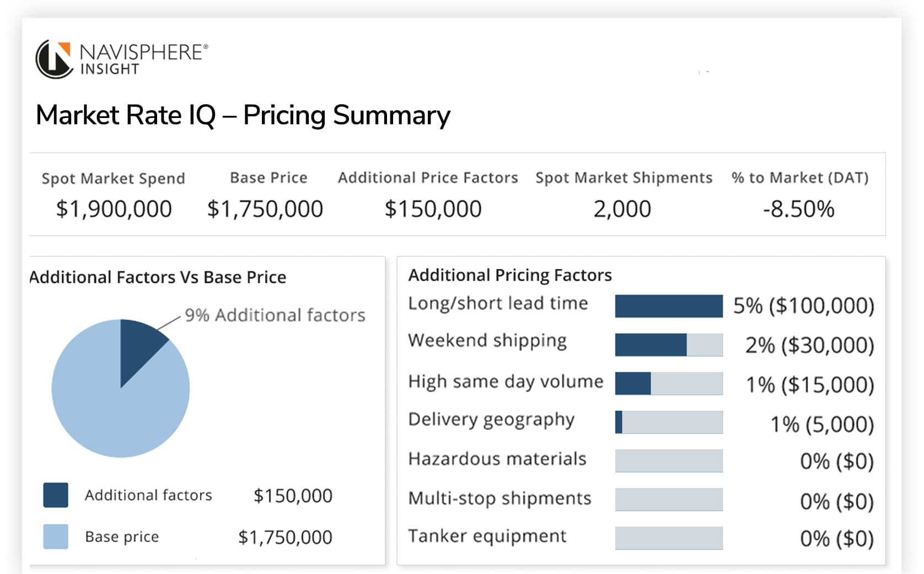Click the % to Market -8.50% value
This screenshot has height=574, width=924.
(x=798, y=209)
